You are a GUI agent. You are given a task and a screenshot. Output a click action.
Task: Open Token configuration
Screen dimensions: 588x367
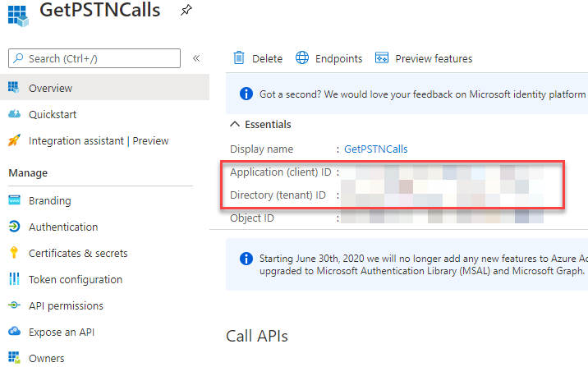(x=76, y=279)
